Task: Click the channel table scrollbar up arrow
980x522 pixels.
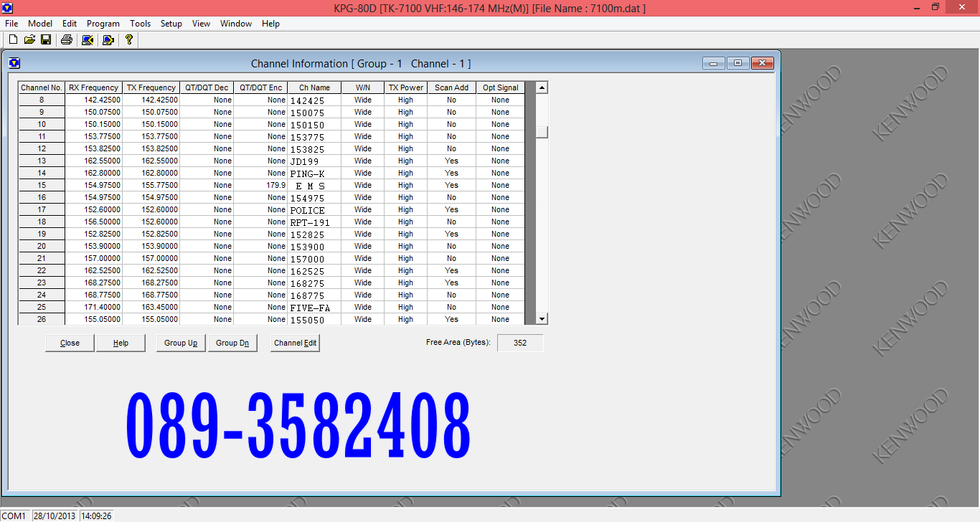Action: point(542,87)
